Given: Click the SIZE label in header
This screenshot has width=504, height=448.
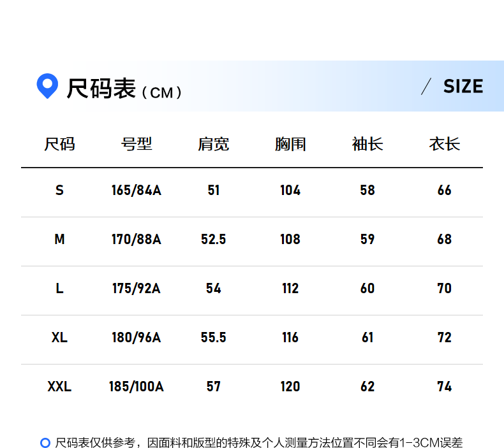Looking at the screenshot, I should pos(463,87).
